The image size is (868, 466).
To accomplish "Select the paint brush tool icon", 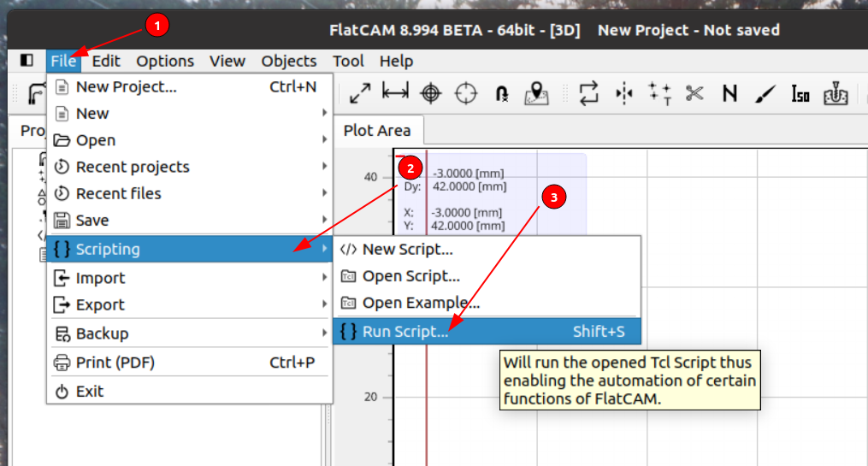I will point(765,93).
